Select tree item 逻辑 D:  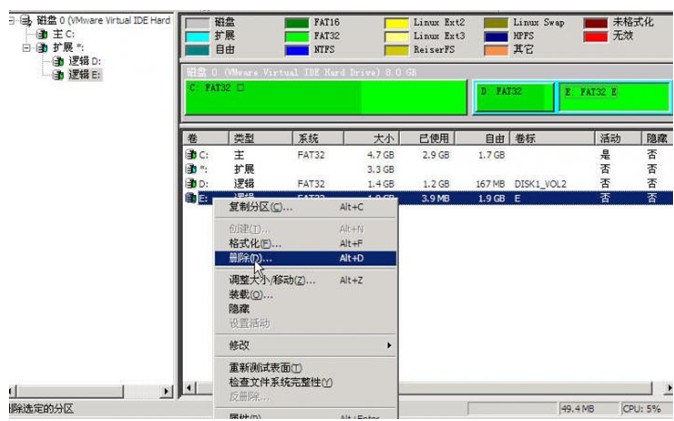(85, 61)
